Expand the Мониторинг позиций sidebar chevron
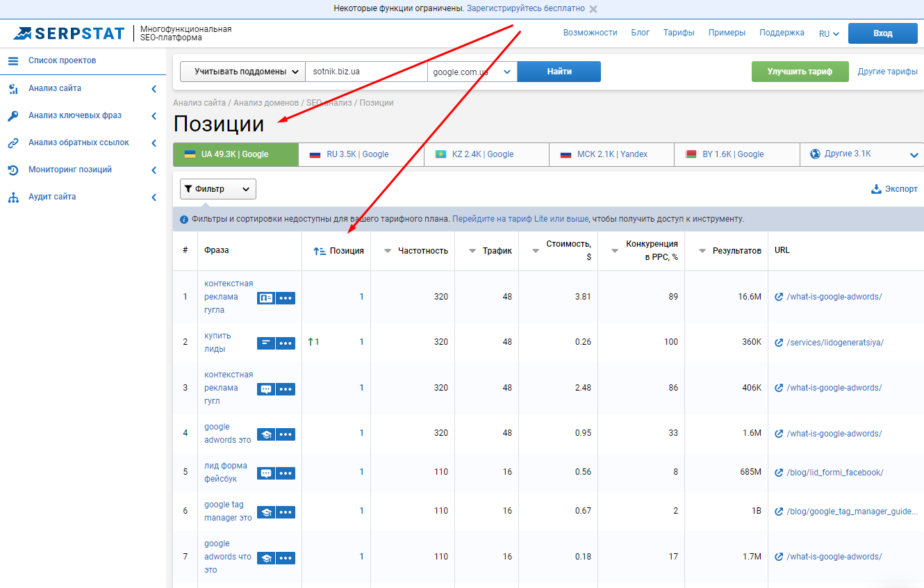Screen dimensions: 924x588 [154, 170]
